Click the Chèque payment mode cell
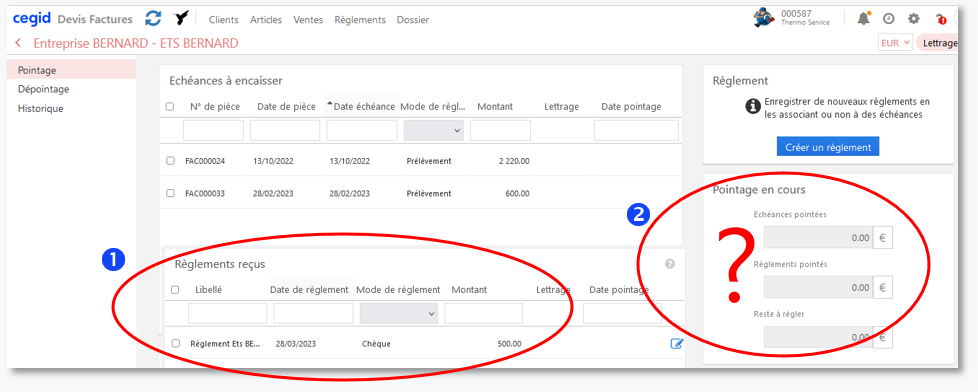Viewport: 978px width, 392px height. 376,344
